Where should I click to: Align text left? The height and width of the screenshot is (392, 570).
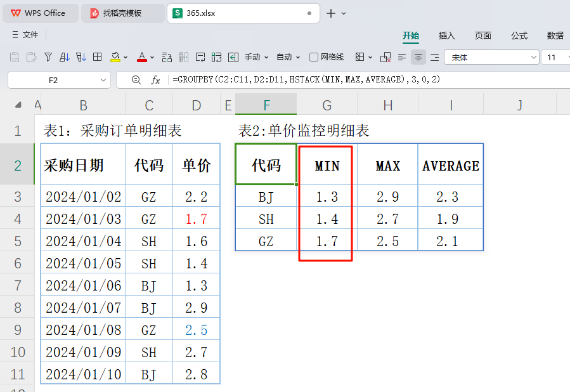tap(402, 57)
